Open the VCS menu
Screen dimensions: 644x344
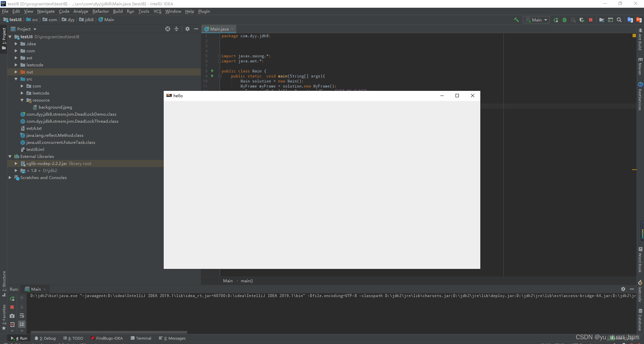157,11
